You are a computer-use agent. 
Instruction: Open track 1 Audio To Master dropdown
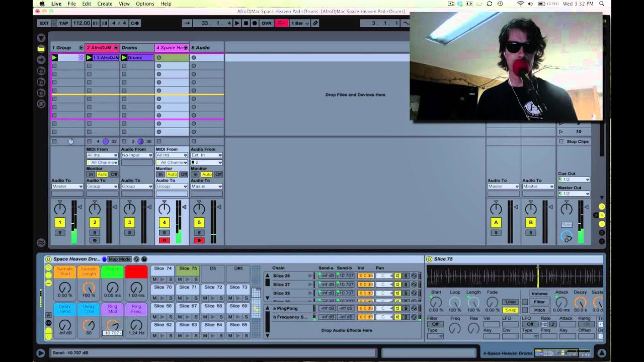(x=67, y=187)
